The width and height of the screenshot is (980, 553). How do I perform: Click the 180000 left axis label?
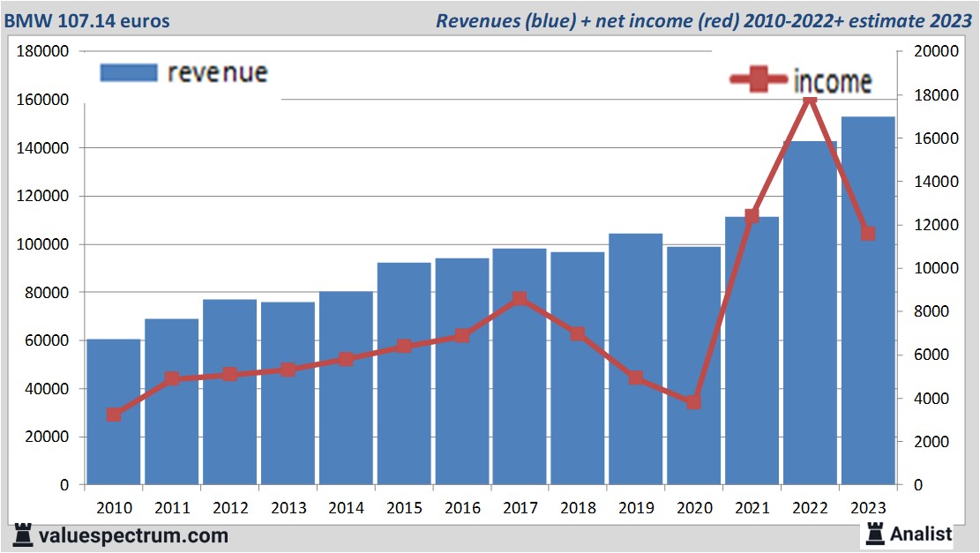point(43,51)
